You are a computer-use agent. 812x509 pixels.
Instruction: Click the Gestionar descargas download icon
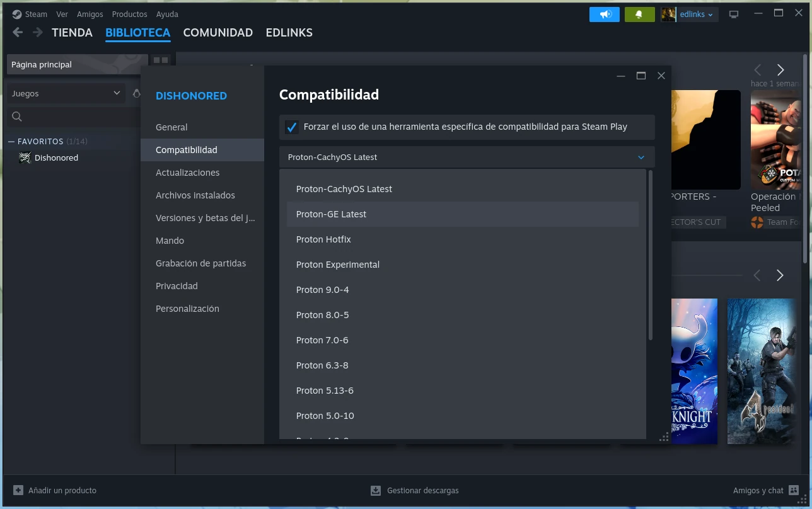pyautogui.click(x=376, y=490)
